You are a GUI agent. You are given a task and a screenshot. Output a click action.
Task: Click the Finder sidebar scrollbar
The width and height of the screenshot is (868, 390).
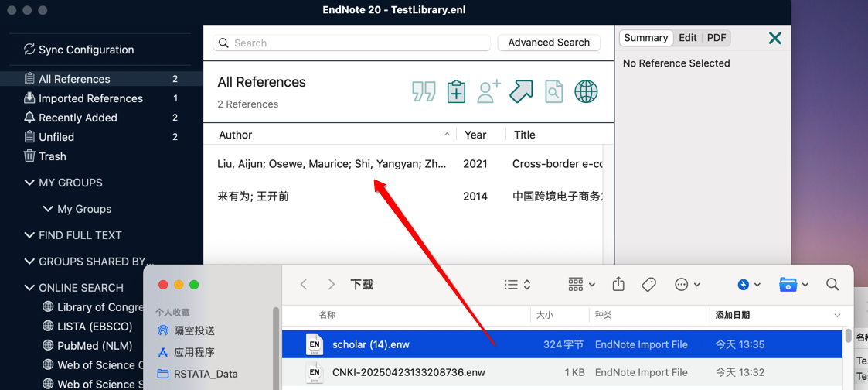pos(275,349)
